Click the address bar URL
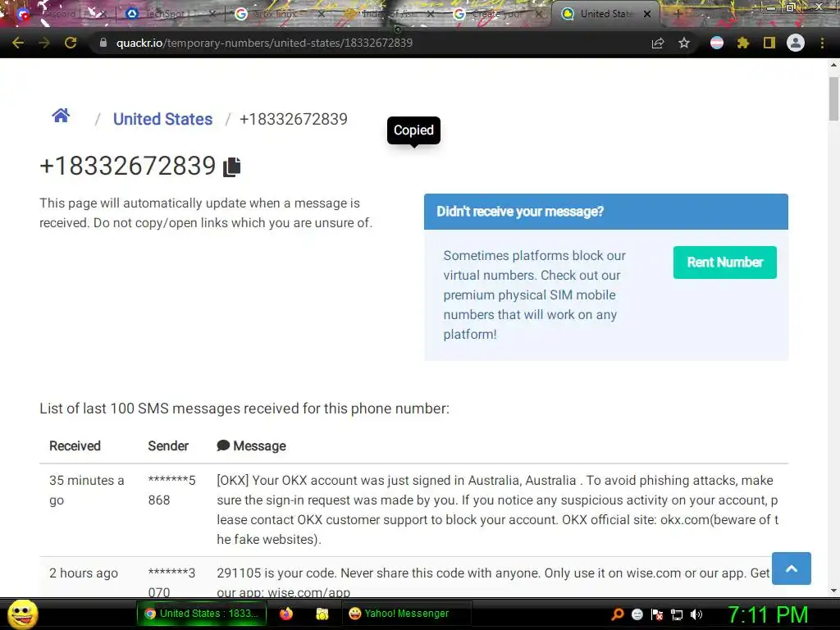 click(x=264, y=43)
